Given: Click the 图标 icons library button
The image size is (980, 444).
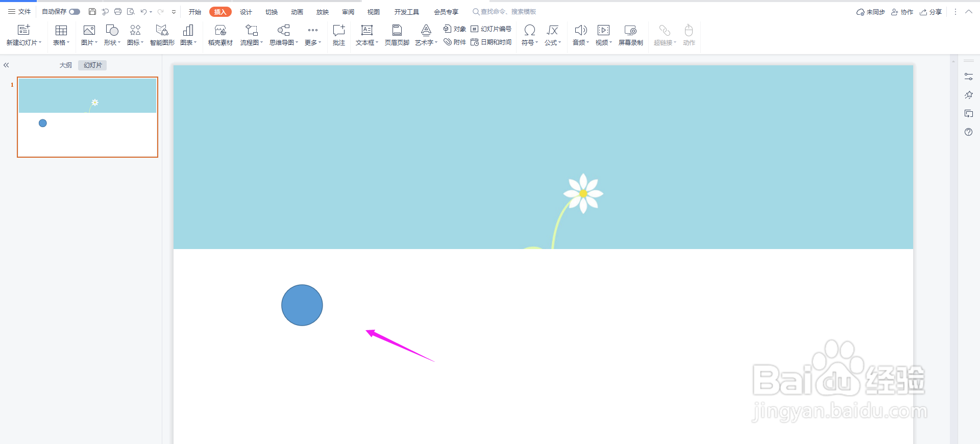Looking at the screenshot, I should coord(135,30).
